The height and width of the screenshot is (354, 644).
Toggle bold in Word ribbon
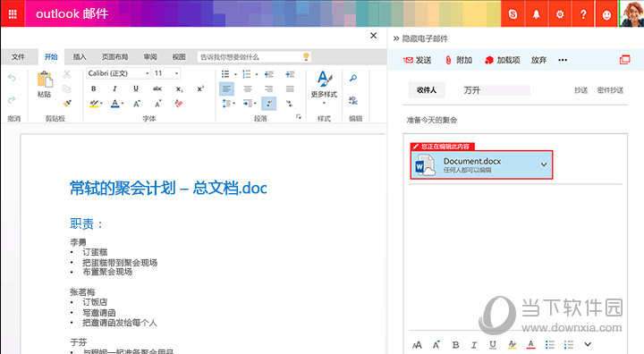(94, 88)
